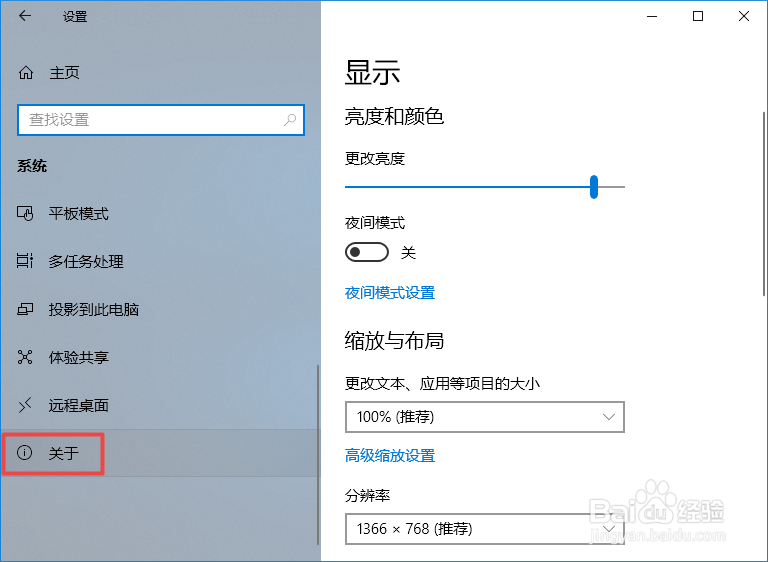The image size is (768, 562).
Task: Click the remote desktop icon
Action: (x=25, y=405)
